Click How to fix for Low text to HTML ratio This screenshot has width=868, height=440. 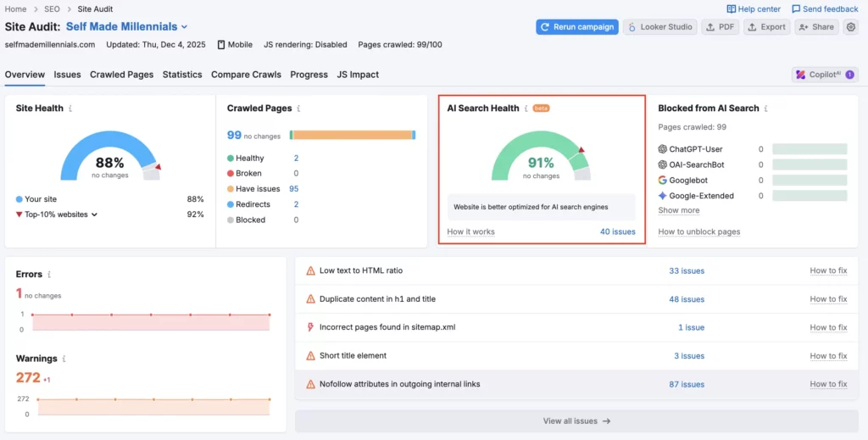[x=828, y=270]
